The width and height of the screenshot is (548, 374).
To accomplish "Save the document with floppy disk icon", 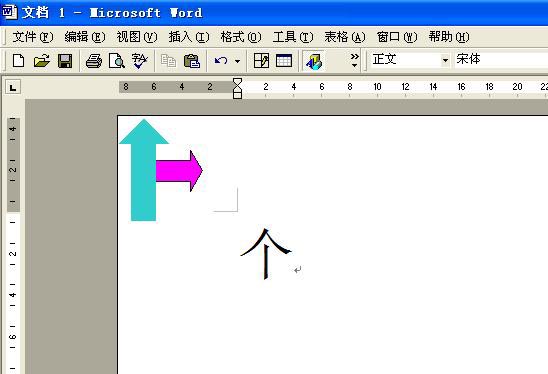I will pyautogui.click(x=65, y=61).
